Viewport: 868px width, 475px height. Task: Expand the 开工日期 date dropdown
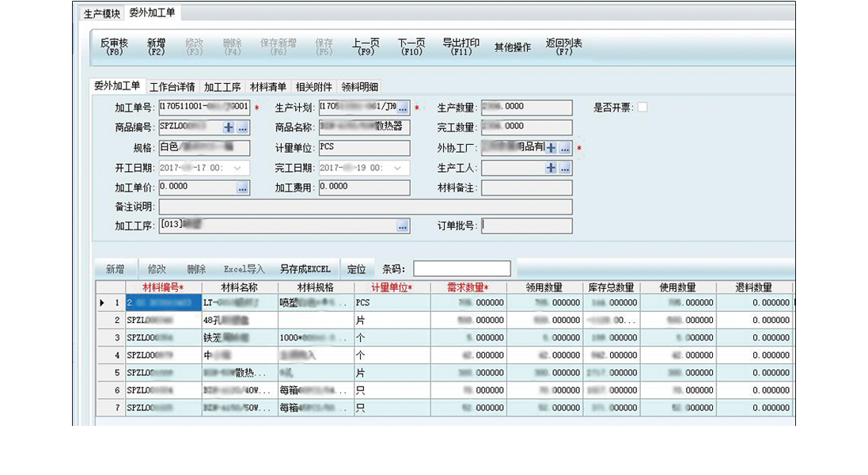coord(241,168)
